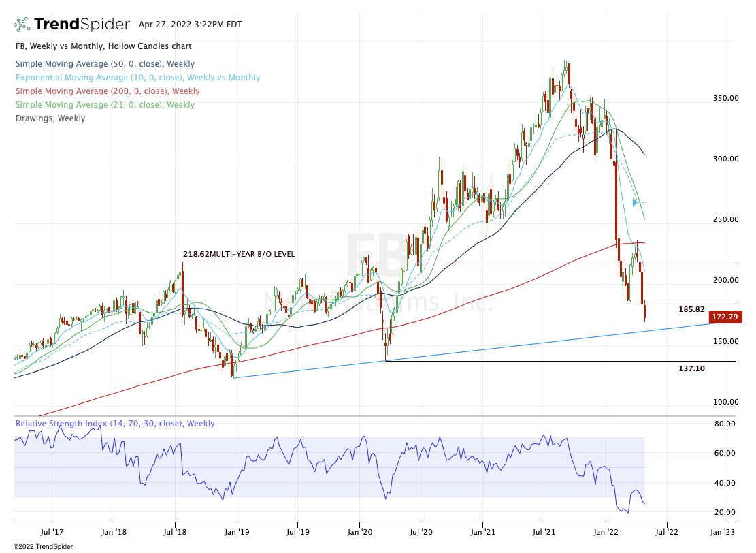
Task: Click the TrendSpider spider logo icon
Action: pos(22,25)
